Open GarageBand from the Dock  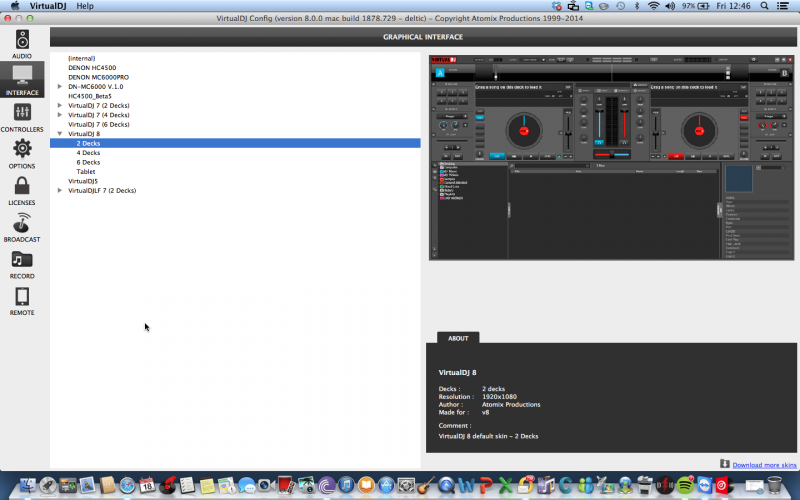pyautogui.click(x=426, y=485)
